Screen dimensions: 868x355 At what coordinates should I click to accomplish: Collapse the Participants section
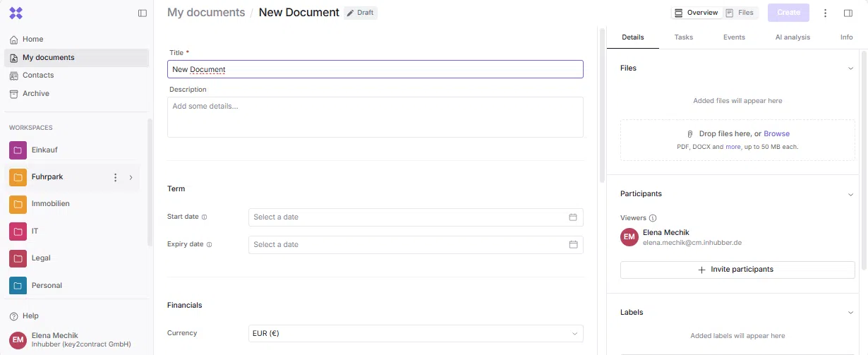point(850,194)
